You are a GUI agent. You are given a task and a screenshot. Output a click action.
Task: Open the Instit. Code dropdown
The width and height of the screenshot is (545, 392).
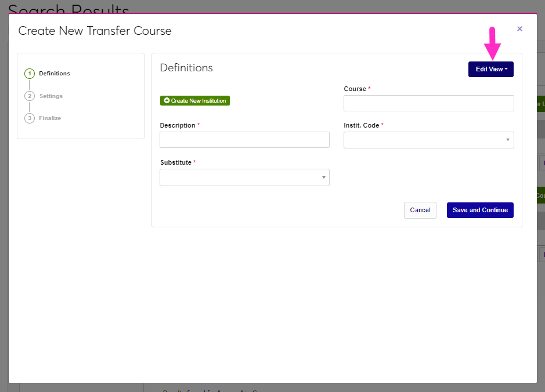tap(428, 140)
